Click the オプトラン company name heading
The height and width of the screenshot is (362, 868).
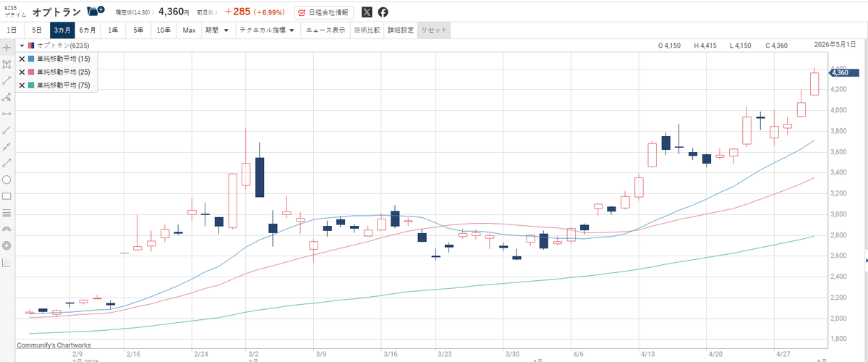[56, 12]
